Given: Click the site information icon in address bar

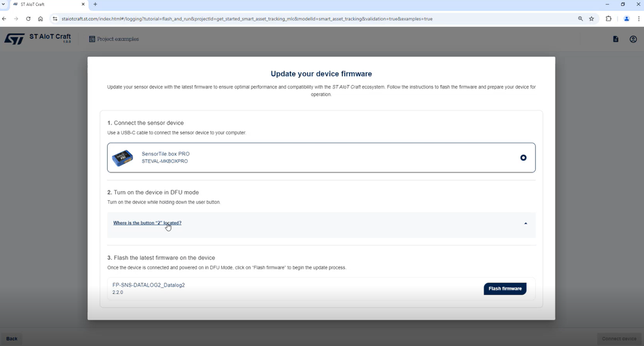Looking at the screenshot, I should point(55,19).
